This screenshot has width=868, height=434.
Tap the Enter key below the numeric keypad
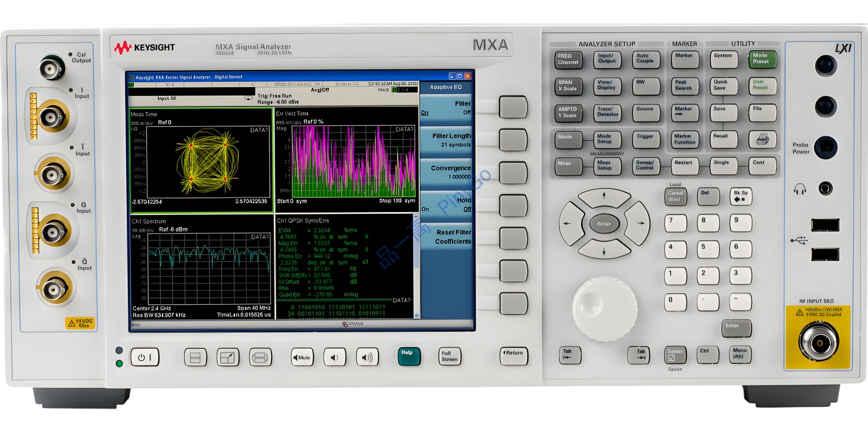click(737, 328)
